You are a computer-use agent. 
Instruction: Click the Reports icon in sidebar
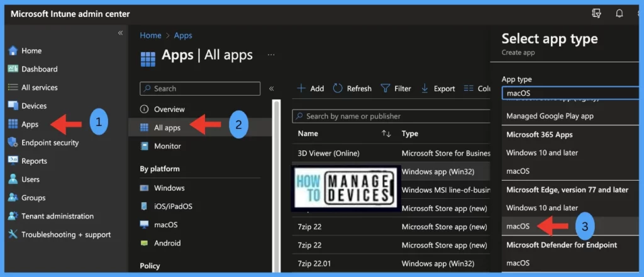click(13, 161)
